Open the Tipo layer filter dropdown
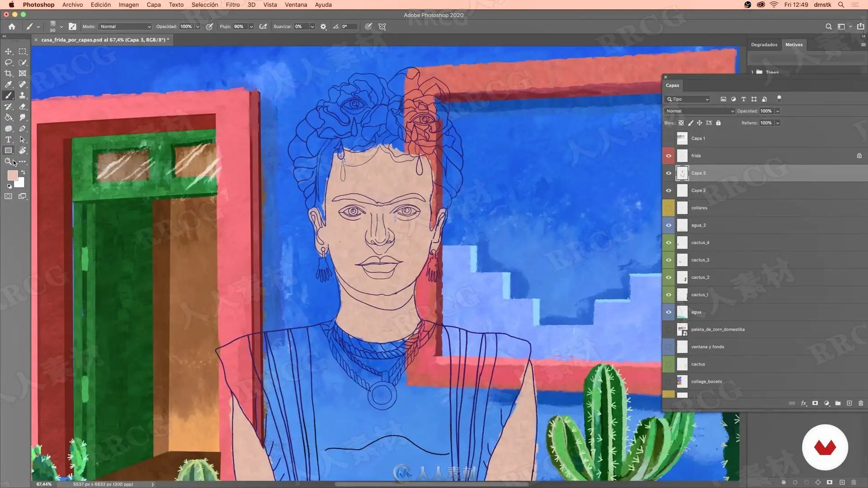This screenshot has height=488, width=868. click(688, 99)
